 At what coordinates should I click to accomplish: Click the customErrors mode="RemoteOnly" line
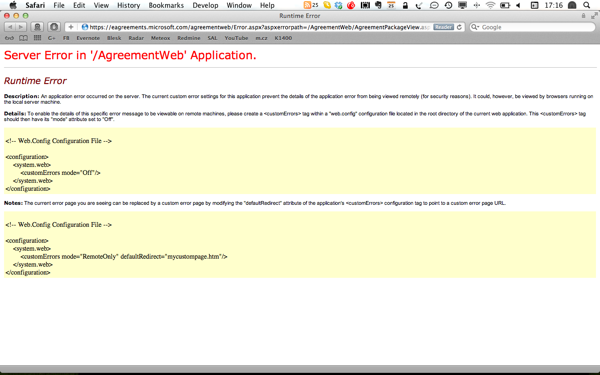124,256
